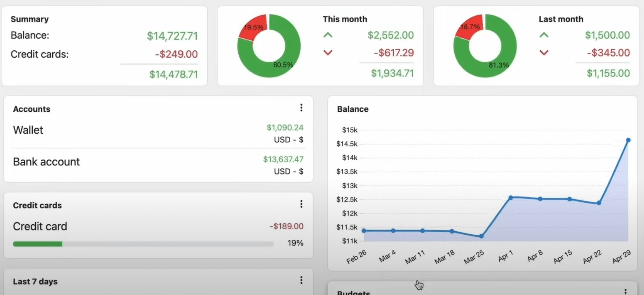Select the Feb 26 balance chart point

pos(364,231)
